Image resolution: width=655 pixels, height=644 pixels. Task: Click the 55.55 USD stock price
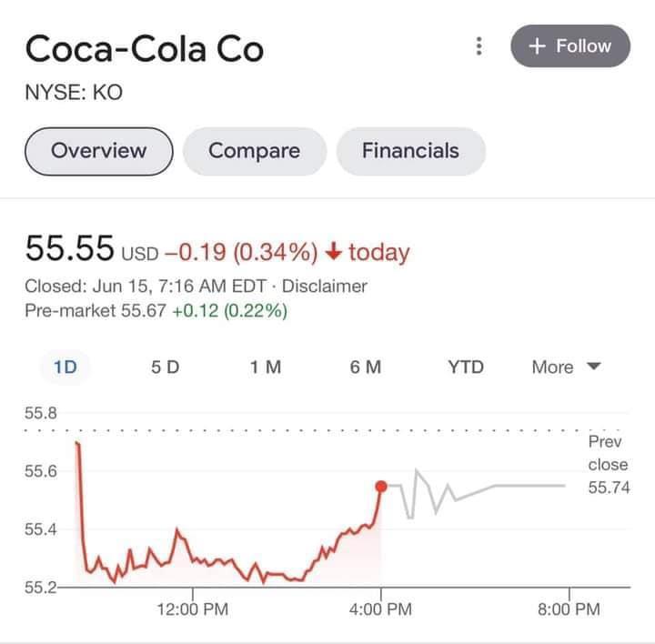70,248
